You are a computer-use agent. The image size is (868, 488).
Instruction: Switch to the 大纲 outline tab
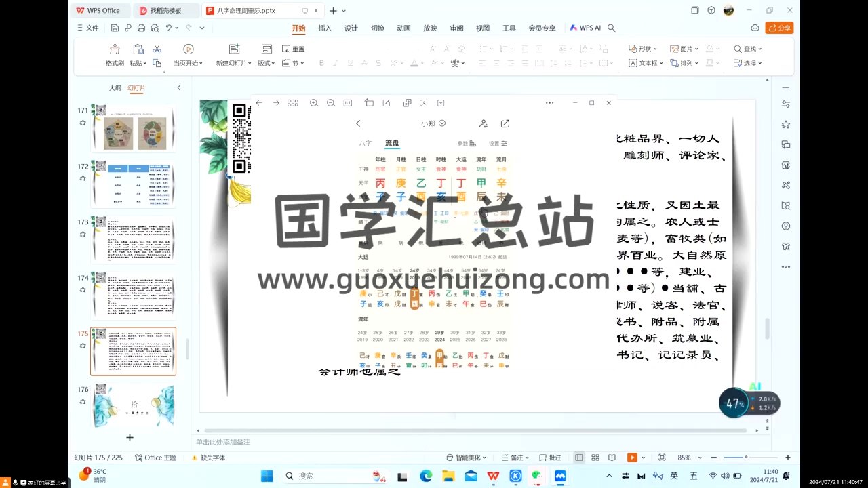tap(115, 88)
